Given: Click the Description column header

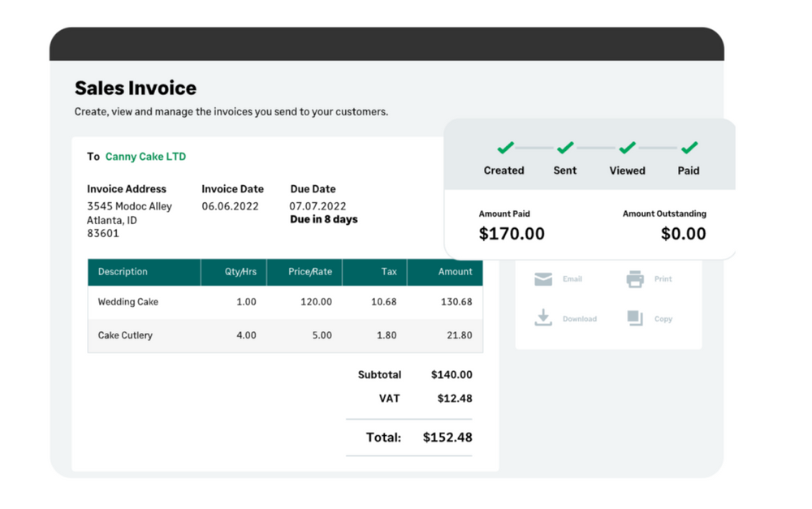Looking at the screenshot, I should point(123,272).
